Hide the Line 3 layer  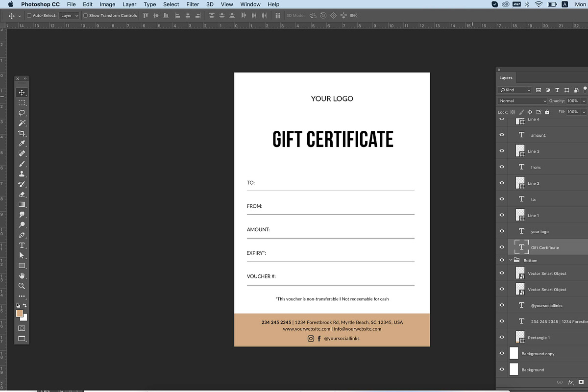coord(502,151)
